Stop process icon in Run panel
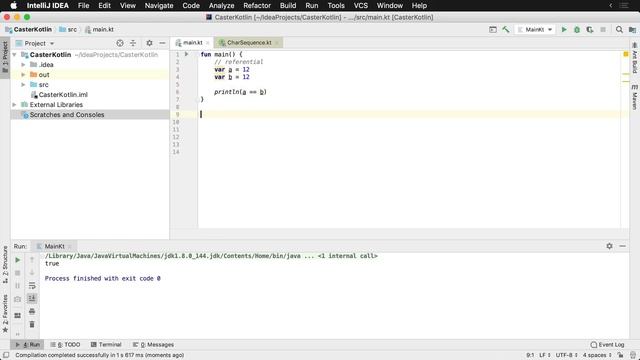The height and width of the screenshot is (360, 640). (18, 273)
